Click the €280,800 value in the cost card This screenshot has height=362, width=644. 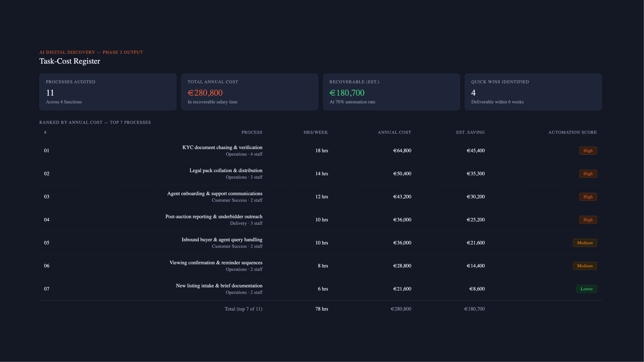[205, 93]
